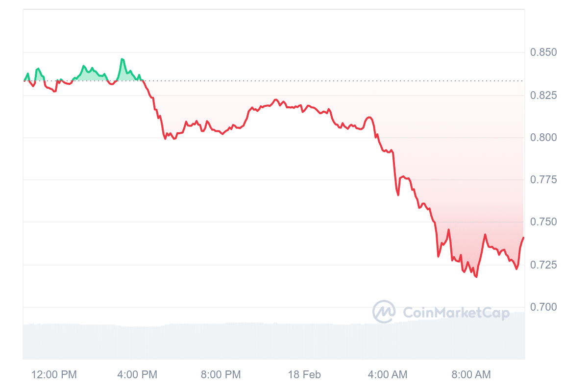Select the 0.700 price axis label
The height and width of the screenshot is (392, 588).
click(543, 307)
